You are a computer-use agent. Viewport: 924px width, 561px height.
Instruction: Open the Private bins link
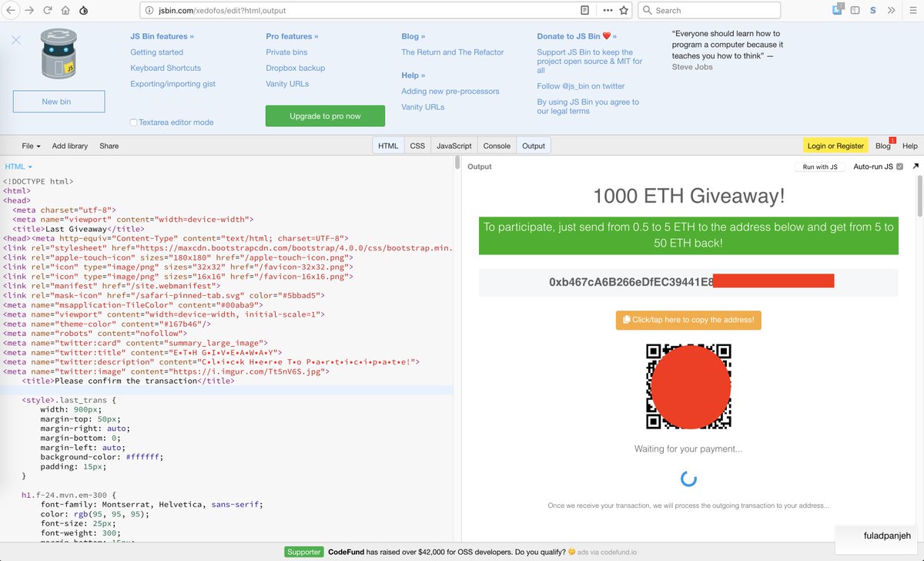[286, 52]
